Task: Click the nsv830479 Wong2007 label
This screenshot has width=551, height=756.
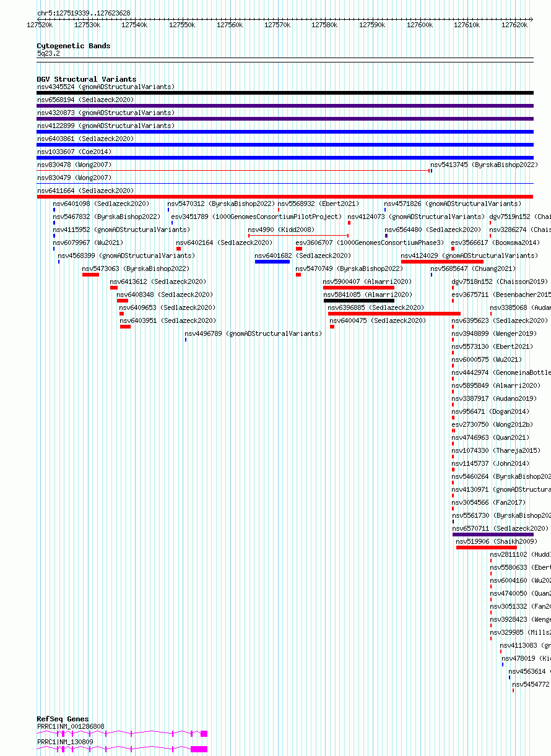Action: point(74,178)
